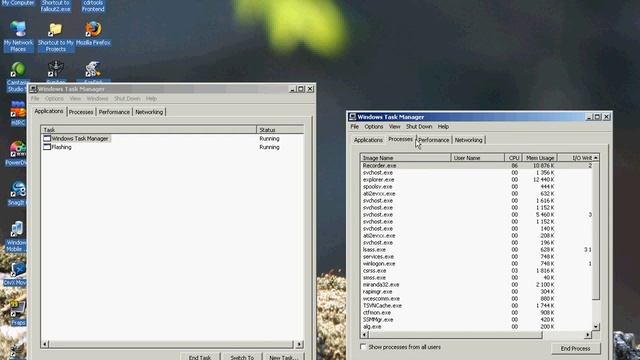Select the winlogon.exe process row

tap(476, 264)
